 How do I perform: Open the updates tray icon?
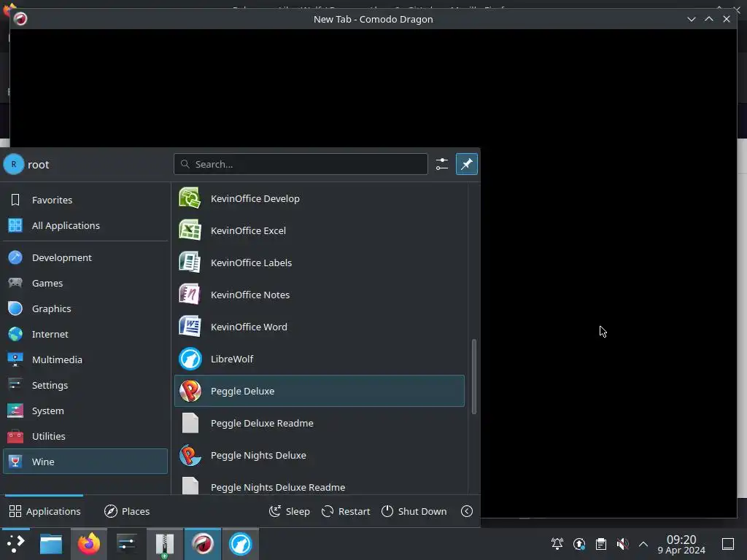point(578,544)
